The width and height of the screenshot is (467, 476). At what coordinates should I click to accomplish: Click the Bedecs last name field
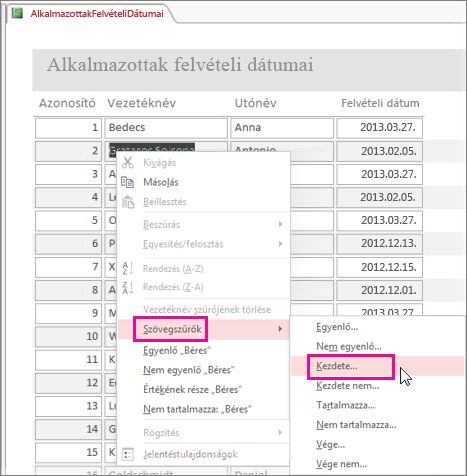pos(166,128)
